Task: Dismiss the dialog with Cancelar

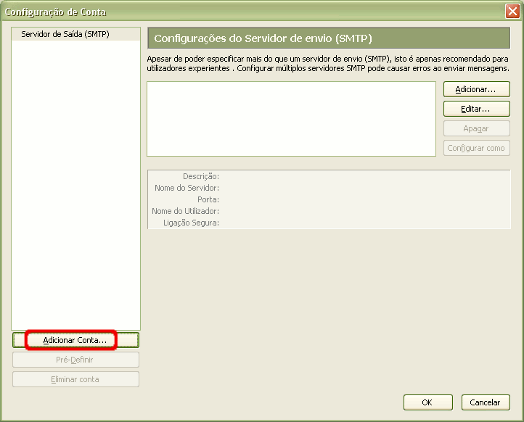Action: (x=485, y=402)
